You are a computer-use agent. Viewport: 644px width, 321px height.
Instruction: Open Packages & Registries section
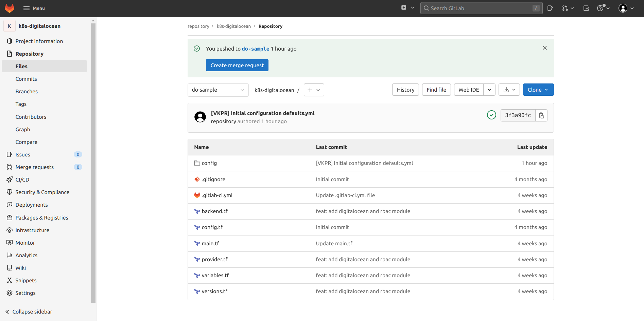pos(45,218)
